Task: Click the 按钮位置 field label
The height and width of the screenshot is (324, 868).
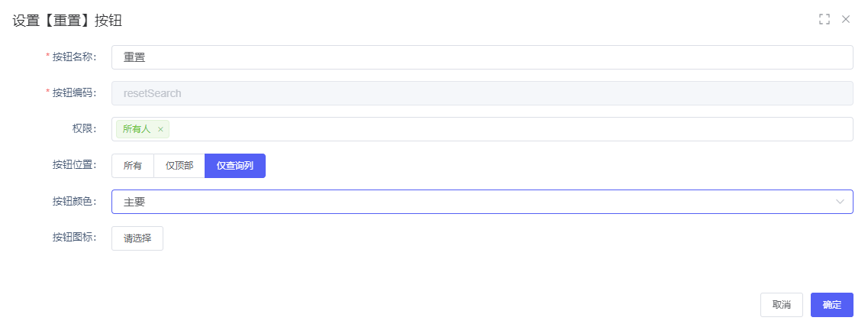Action: tap(73, 166)
